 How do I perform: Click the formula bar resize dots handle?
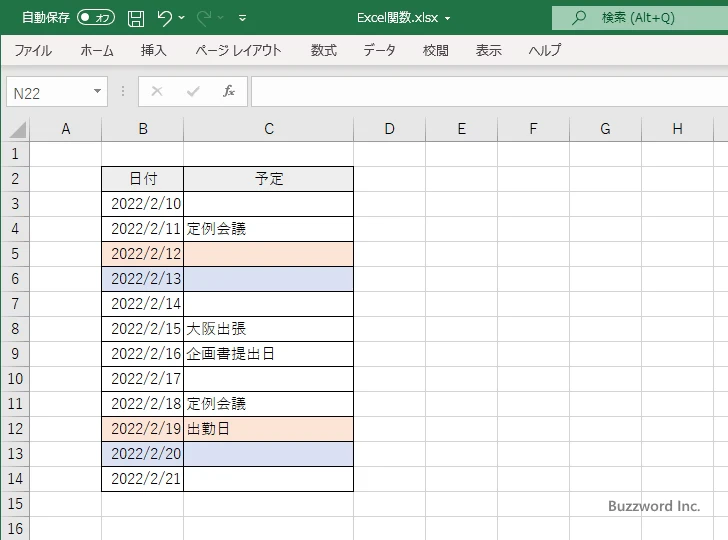click(x=123, y=91)
